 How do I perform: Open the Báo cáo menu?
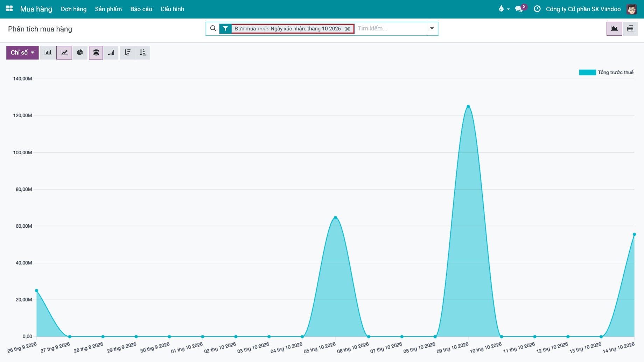[141, 9]
